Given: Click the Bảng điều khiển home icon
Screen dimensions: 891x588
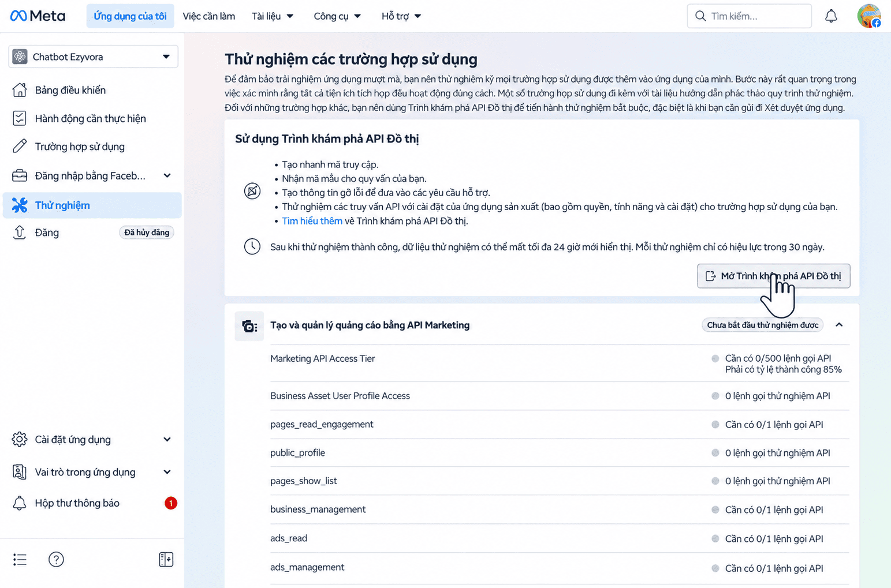Looking at the screenshot, I should (20, 90).
